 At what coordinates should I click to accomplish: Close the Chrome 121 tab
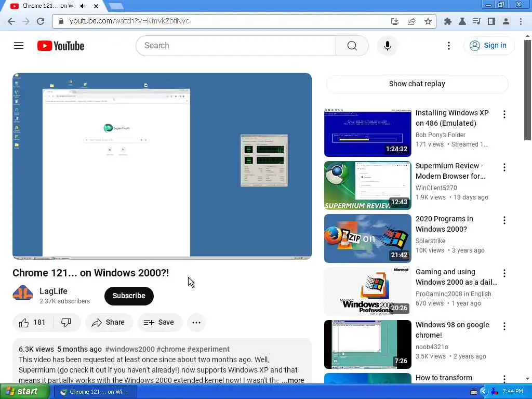[x=96, y=6]
